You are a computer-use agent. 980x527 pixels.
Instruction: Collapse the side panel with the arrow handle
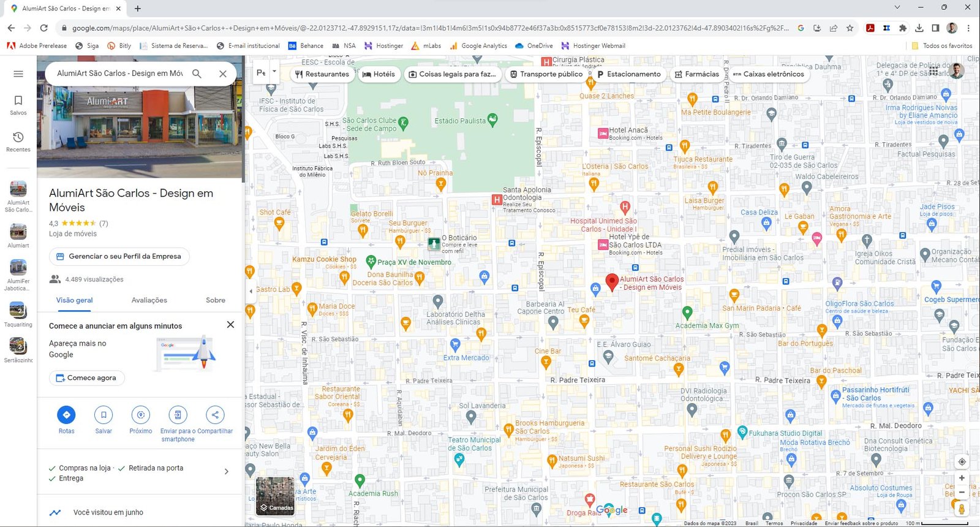pyautogui.click(x=250, y=291)
